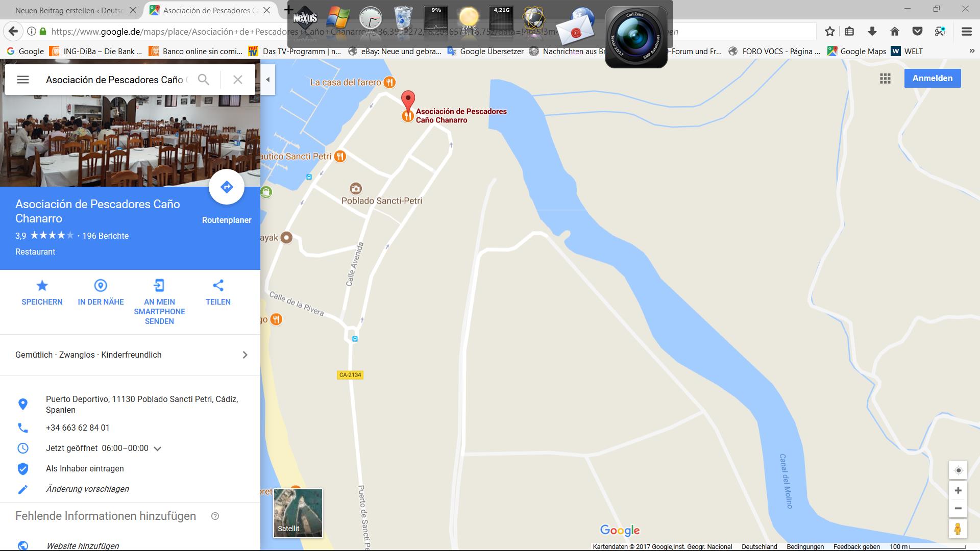This screenshot has width=980, height=551.
Task: Open ING-DiBa bookmark
Action: [x=96, y=51]
